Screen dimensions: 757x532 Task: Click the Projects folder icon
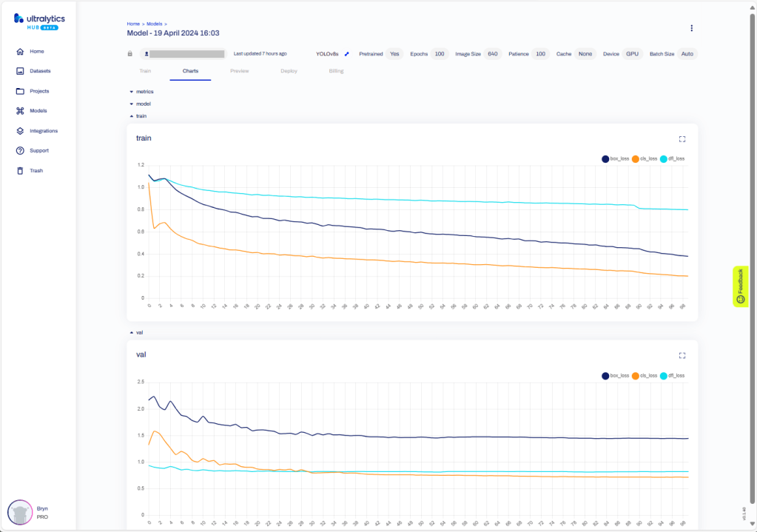click(20, 91)
